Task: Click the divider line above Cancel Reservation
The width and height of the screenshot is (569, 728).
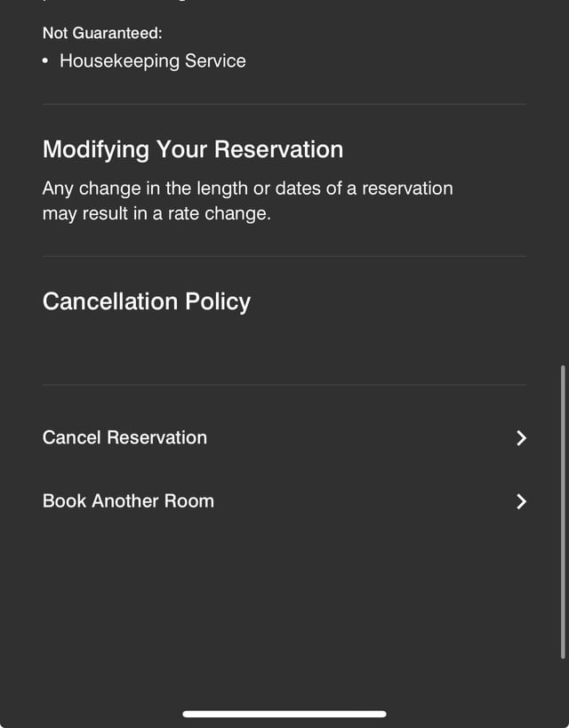Action: click(x=284, y=384)
